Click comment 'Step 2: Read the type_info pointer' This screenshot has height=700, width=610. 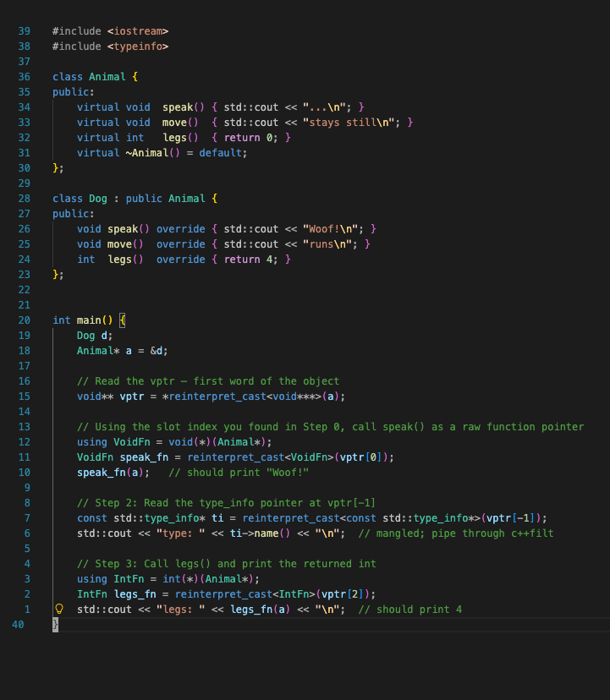click(226, 503)
